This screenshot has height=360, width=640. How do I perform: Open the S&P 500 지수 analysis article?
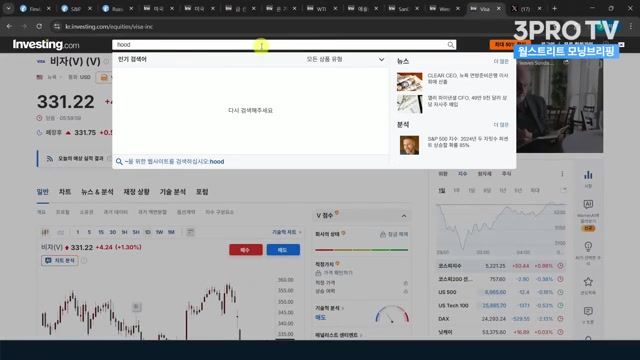click(x=468, y=142)
